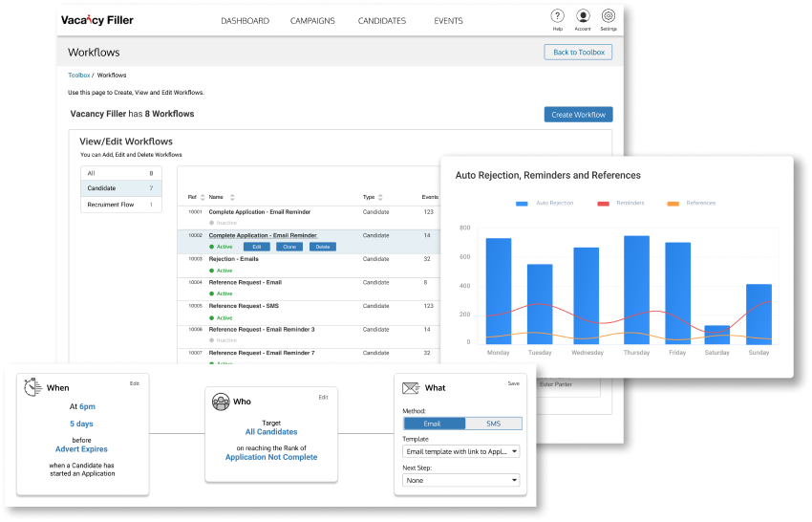Open the Next Step dropdown
The height and width of the screenshot is (522, 812).
click(460, 481)
